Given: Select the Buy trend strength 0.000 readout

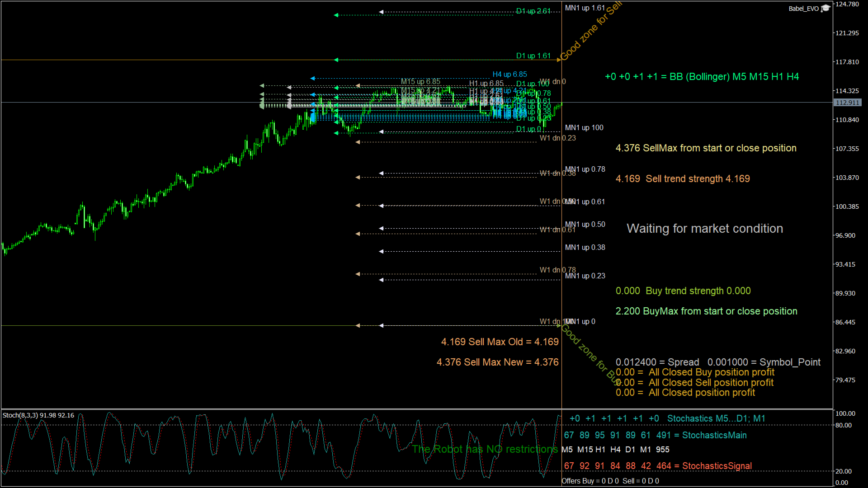Looking at the screenshot, I should [x=683, y=291].
